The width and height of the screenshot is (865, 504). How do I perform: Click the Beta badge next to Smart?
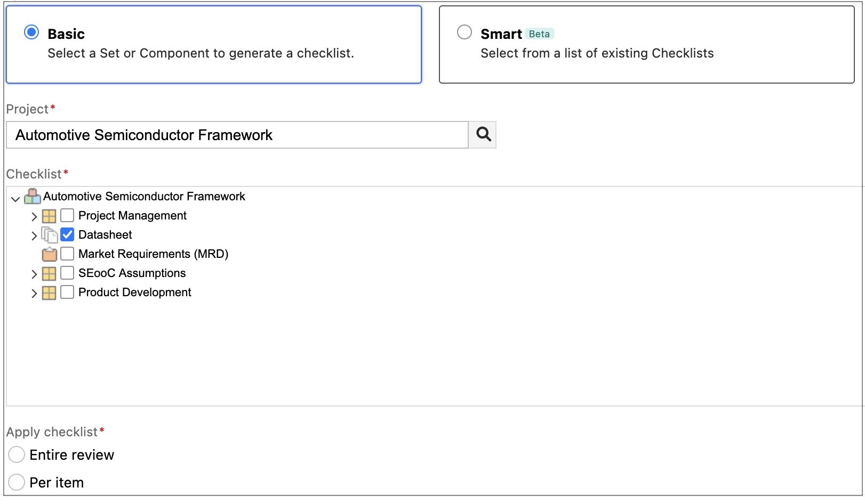[539, 34]
